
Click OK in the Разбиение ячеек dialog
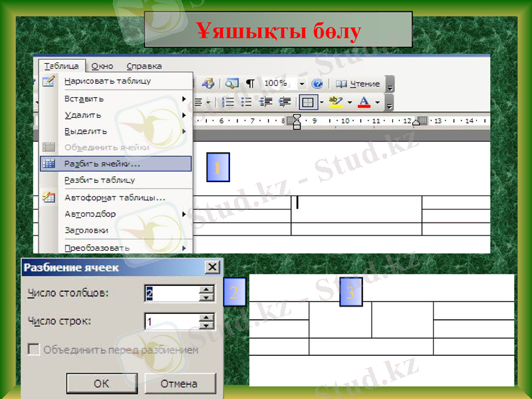point(101,383)
